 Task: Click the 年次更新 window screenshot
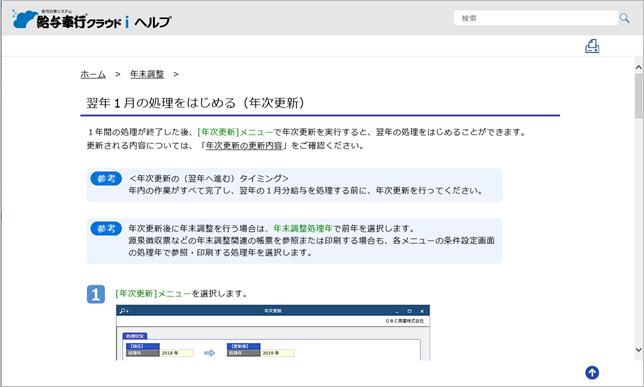point(273,332)
